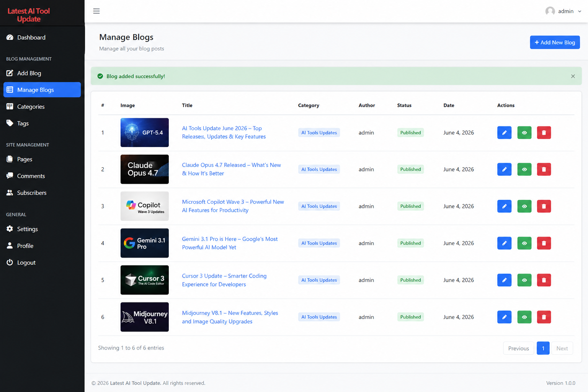Edit the Cursor 3 Update blog
The height and width of the screenshot is (392, 588).
coord(504,280)
